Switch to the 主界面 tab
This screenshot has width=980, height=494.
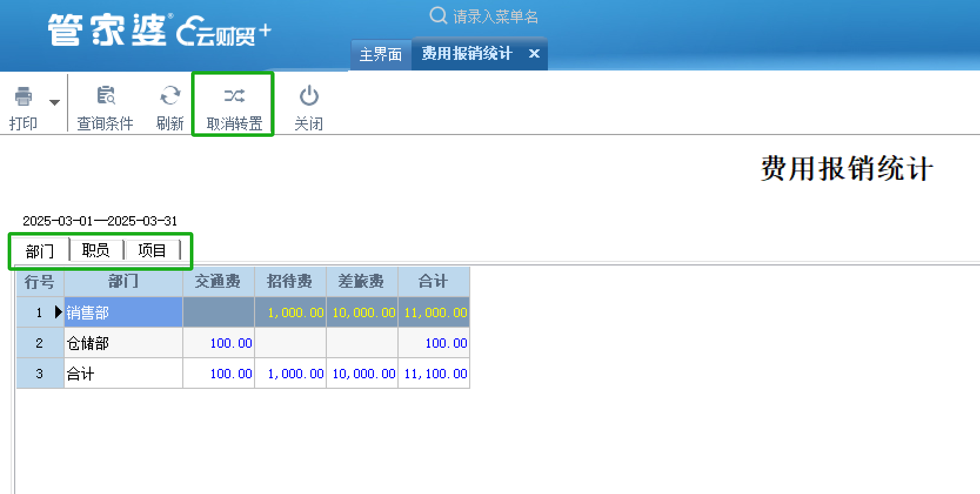380,55
